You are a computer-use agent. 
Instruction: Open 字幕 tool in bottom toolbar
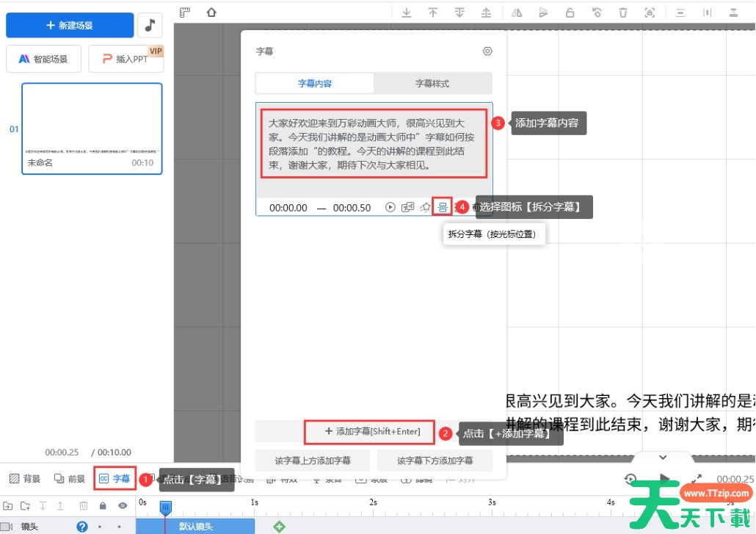tap(115, 479)
